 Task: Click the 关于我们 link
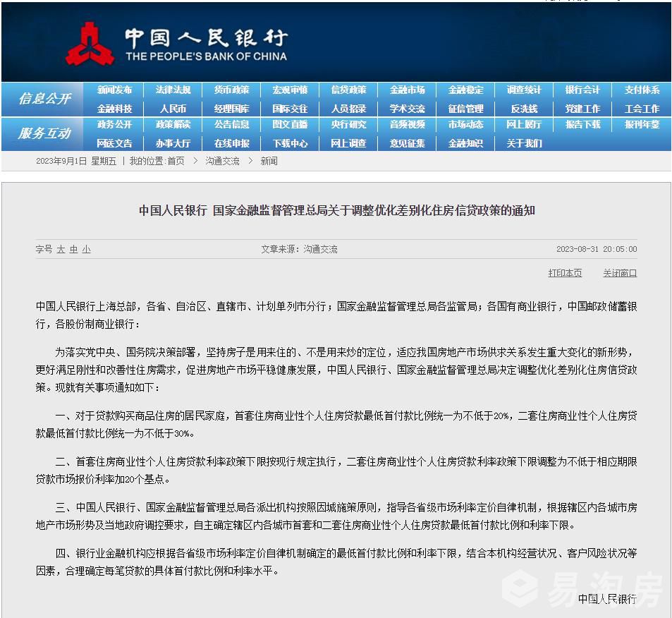[x=524, y=143]
